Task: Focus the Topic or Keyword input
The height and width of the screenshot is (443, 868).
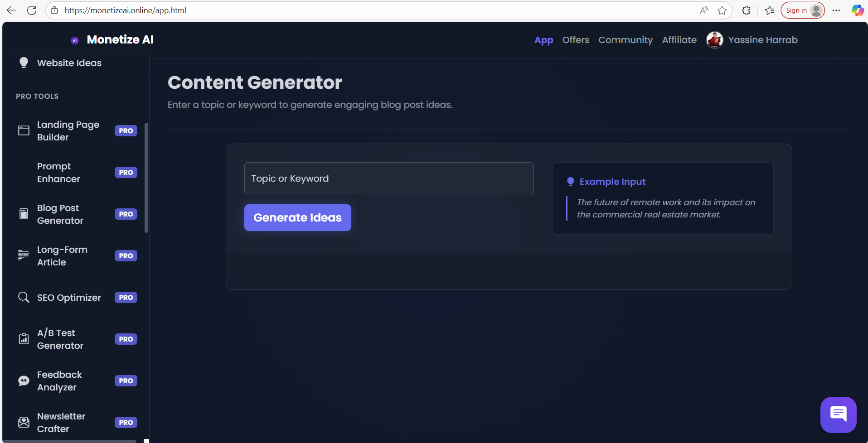Action: [x=389, y=178]
